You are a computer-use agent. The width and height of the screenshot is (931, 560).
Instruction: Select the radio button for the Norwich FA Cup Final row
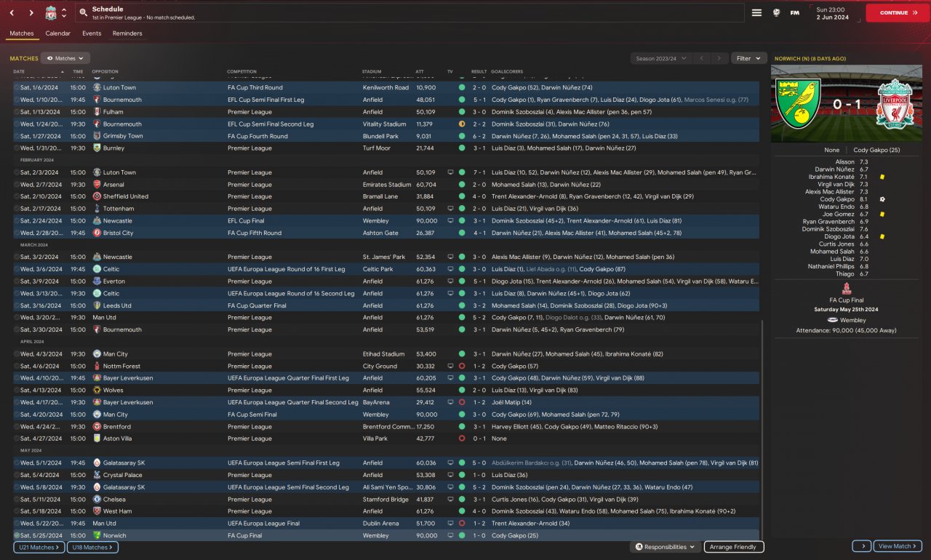click(17, 535)
